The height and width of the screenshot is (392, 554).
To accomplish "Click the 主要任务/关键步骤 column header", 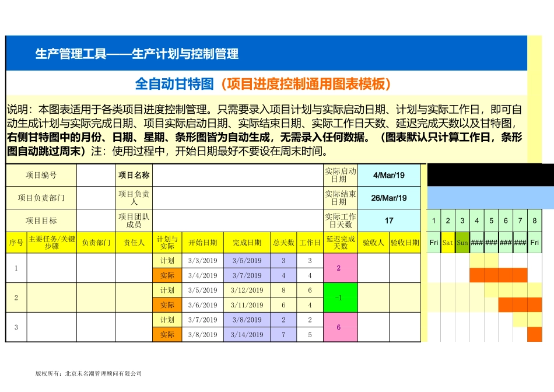I will coord(52,243).
